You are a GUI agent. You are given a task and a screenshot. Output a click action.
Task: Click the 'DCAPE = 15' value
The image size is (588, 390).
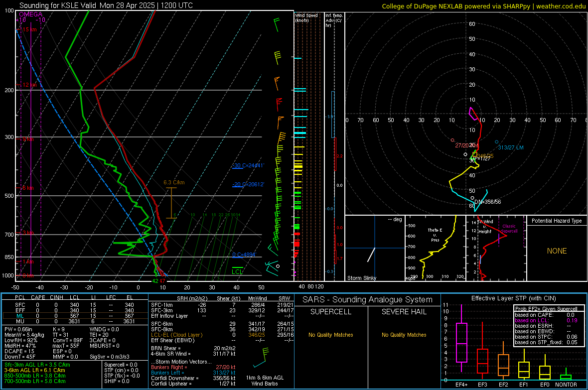[19, 351]
